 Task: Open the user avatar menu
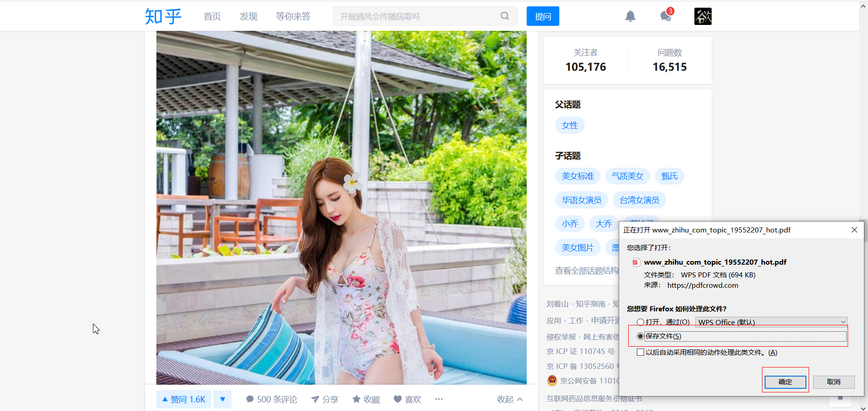[x=703, y=16]
